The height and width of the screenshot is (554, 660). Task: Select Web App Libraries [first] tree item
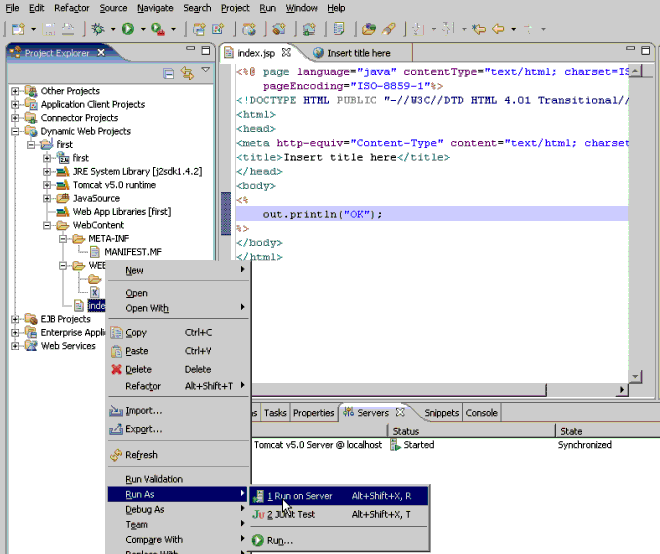click(x=122, y=212)
